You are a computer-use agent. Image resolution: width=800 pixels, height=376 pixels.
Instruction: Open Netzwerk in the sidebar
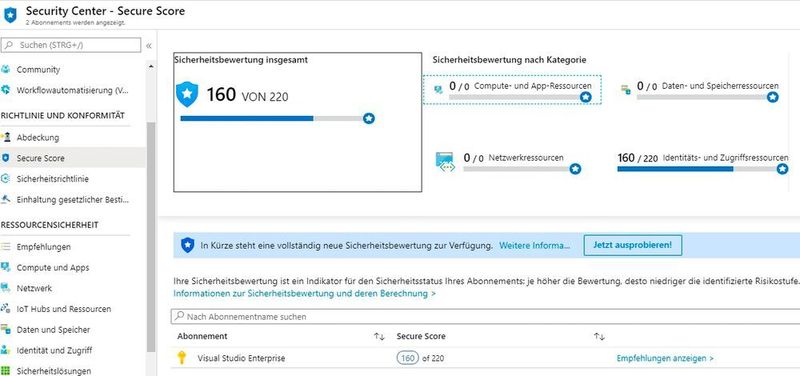(34, 288)
